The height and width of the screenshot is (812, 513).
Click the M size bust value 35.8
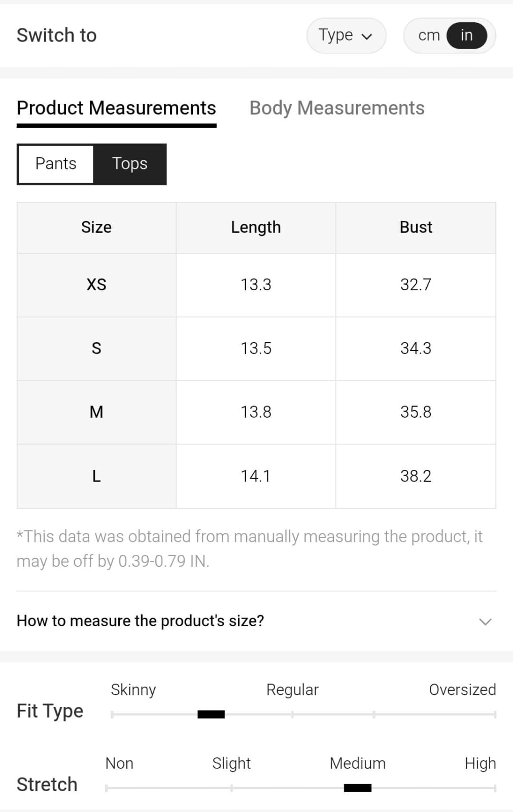pyautogui.click(x=416, y=412)
